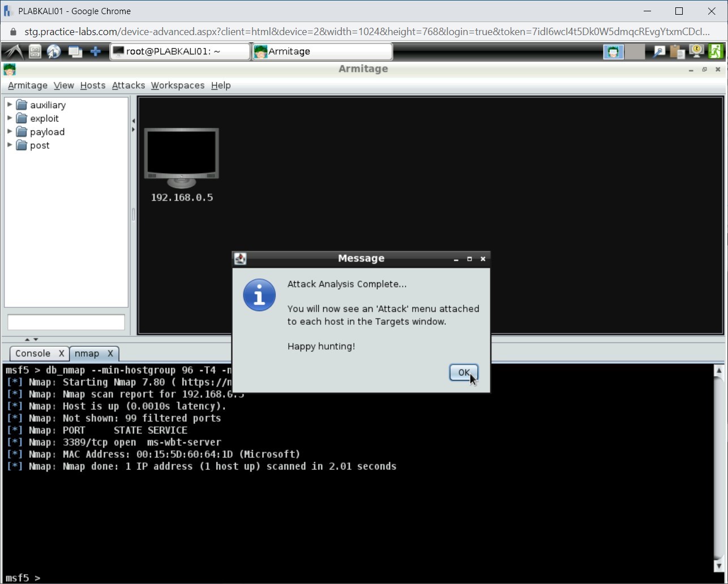Click the new window plus icon
Screen dimensions: 728x584
coord(95,51)
